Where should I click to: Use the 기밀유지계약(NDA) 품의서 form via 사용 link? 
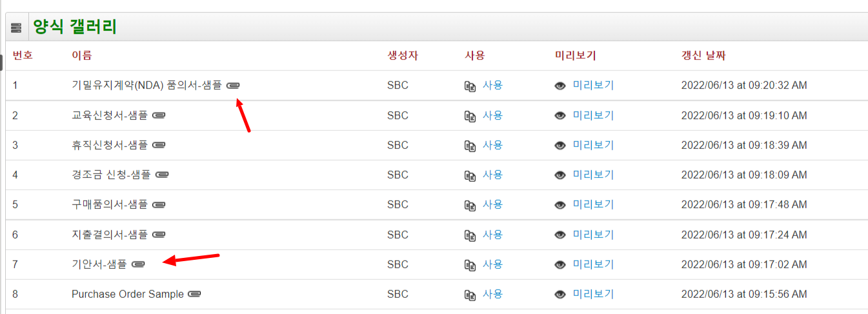point(492,85)
